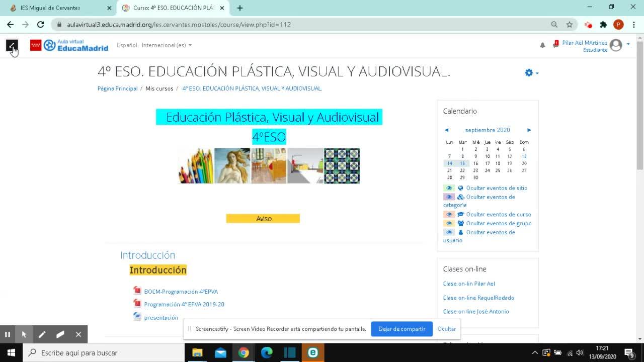Go to next month in calendar
Image resolution: width=644 pixels, height=362 pixels.
[529, 130]
